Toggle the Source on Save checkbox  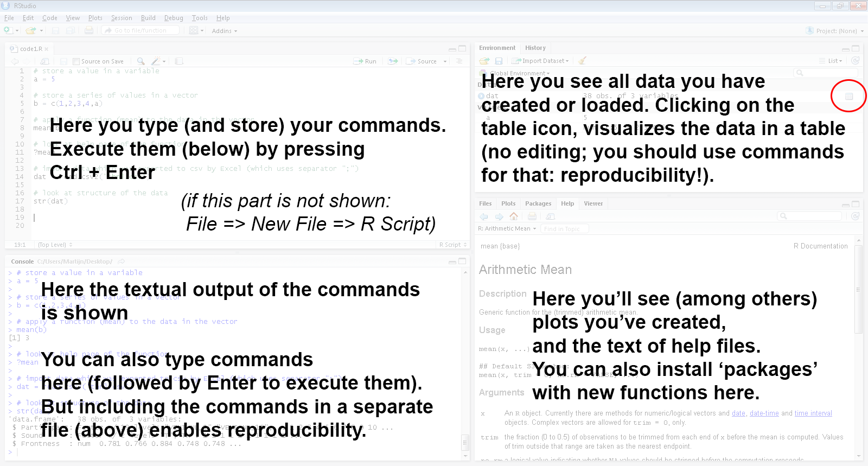[x=76, y=61]
